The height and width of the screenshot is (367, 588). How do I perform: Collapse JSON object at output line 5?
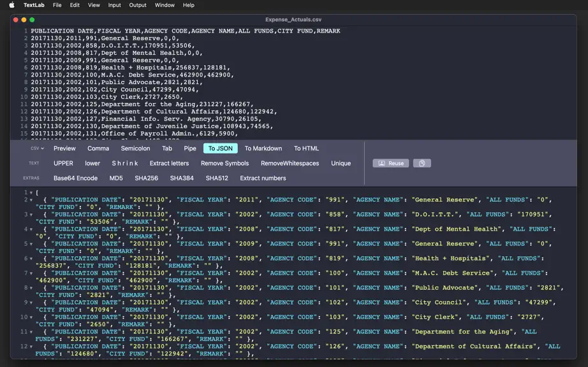(x=31, y=244)
